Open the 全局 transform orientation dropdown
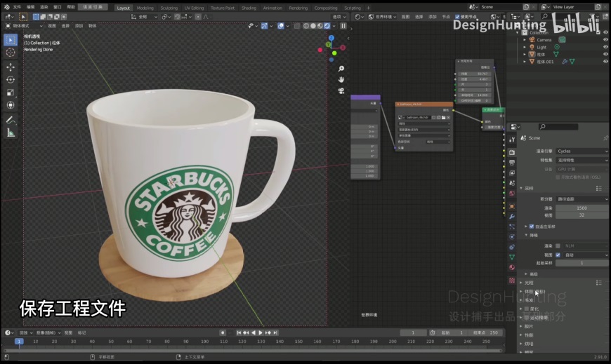 pyautogui.click(x=144, y=17)
